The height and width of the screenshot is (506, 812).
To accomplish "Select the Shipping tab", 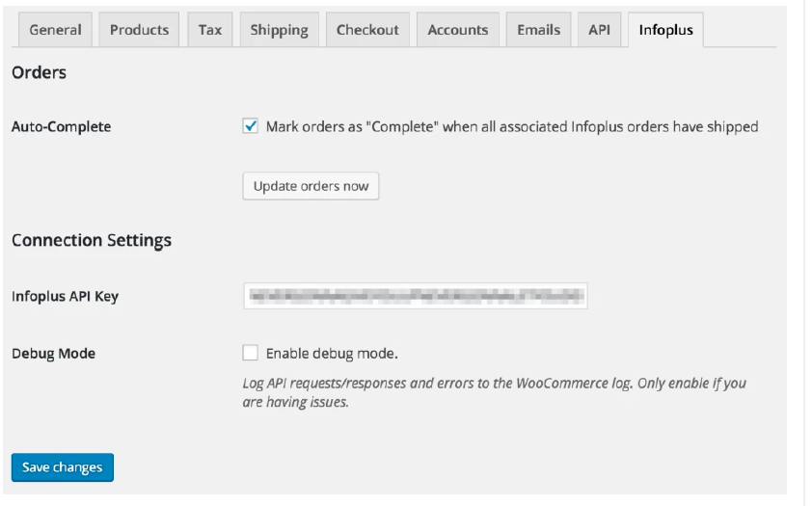I will tap(279, 30).
